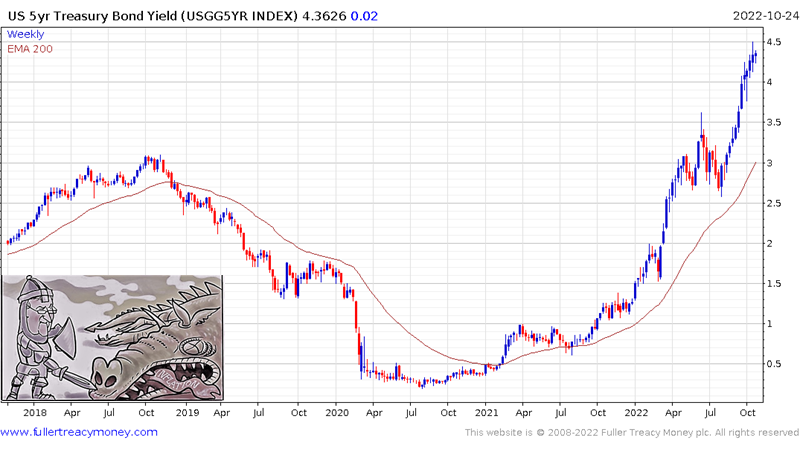Click the '3.5' y-axis label
This screenshot has height=450, width=800.
pos(773,122)
